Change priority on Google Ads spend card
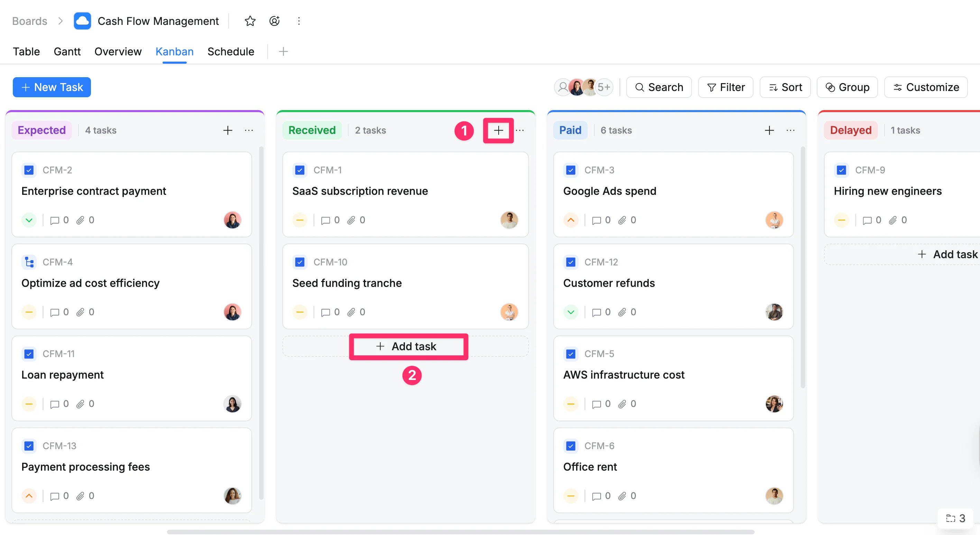The width and height of the screenshot is (980, 535). (571, 220)
